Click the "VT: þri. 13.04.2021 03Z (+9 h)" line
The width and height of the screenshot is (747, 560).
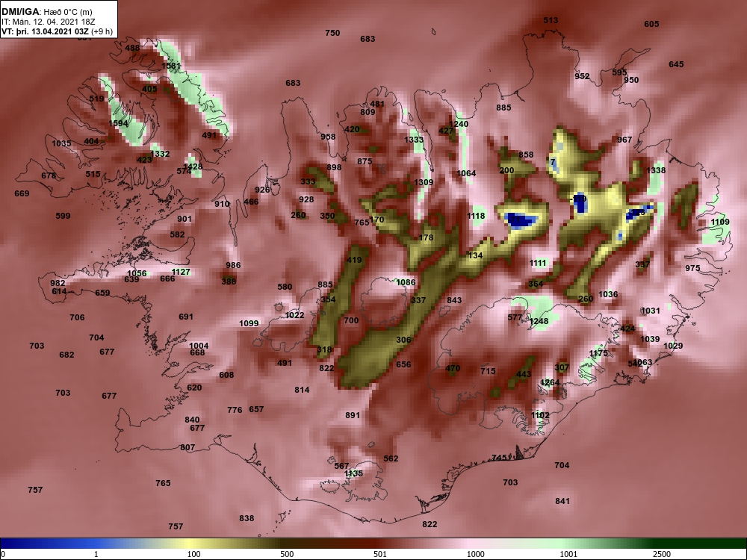pyautogui.click(x=58, y=31)
